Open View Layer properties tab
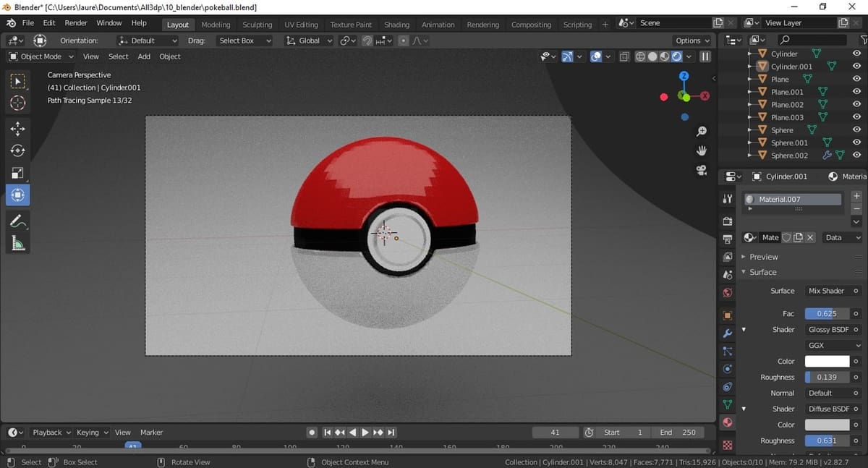The height and width of the screenshot is (468, 868). click(x=728, y=257)
